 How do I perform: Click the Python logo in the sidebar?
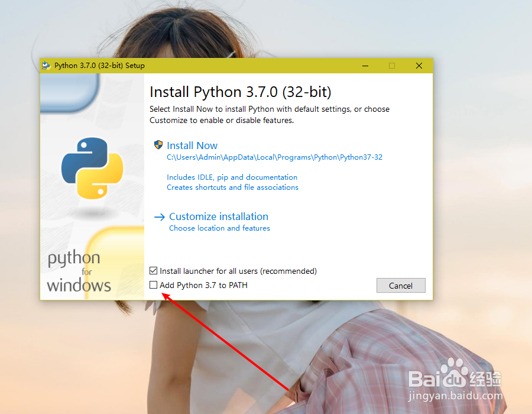point(92,168)
